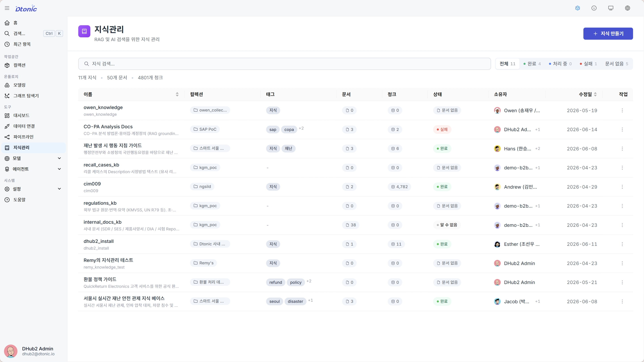Show only 문서 없음 knowledge items
The width and height of the screenshot is (644, 362).
(x=616, y=64)
